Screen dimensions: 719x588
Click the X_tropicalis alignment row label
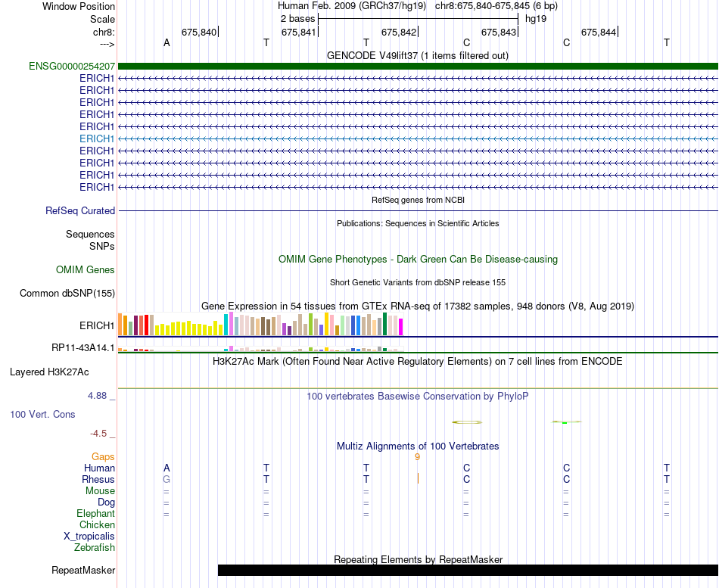(89, 537)
